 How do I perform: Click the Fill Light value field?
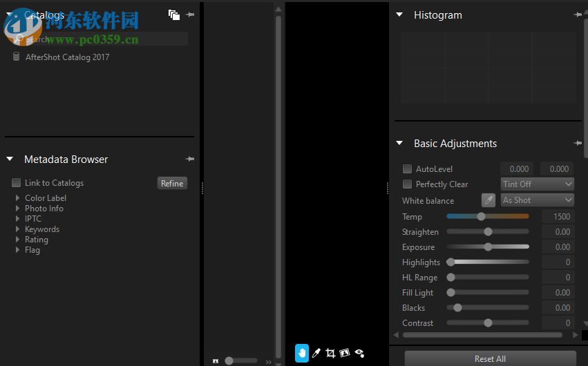click(x=558, y=293)
